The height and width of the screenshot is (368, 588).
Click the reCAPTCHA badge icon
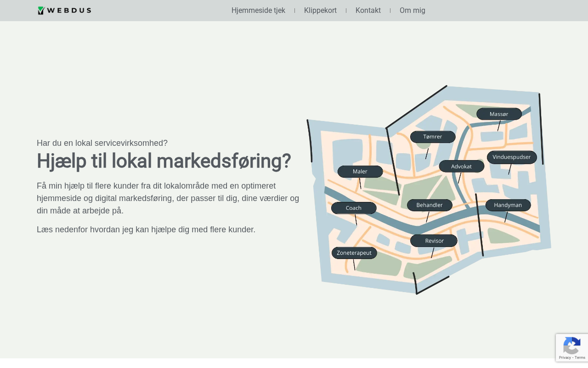571,345
